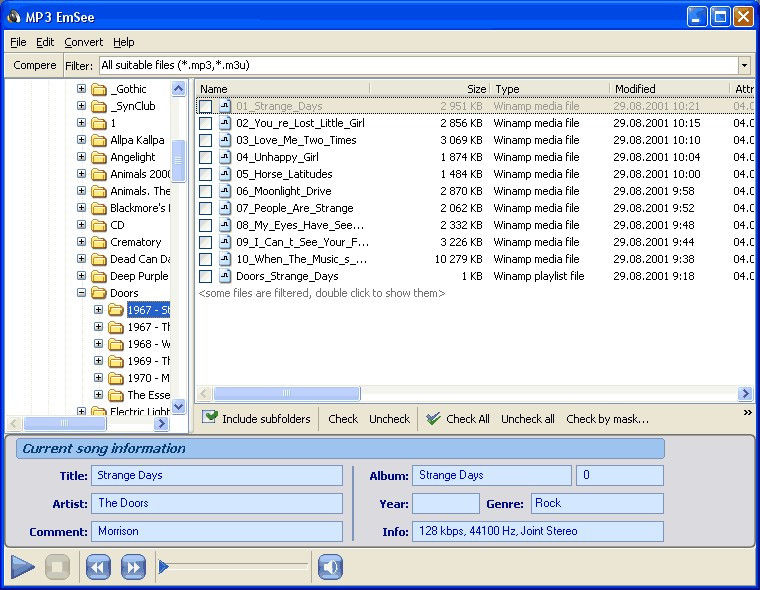
Task: Expand the The Esse folder node
Action: [x=98, y=394]
